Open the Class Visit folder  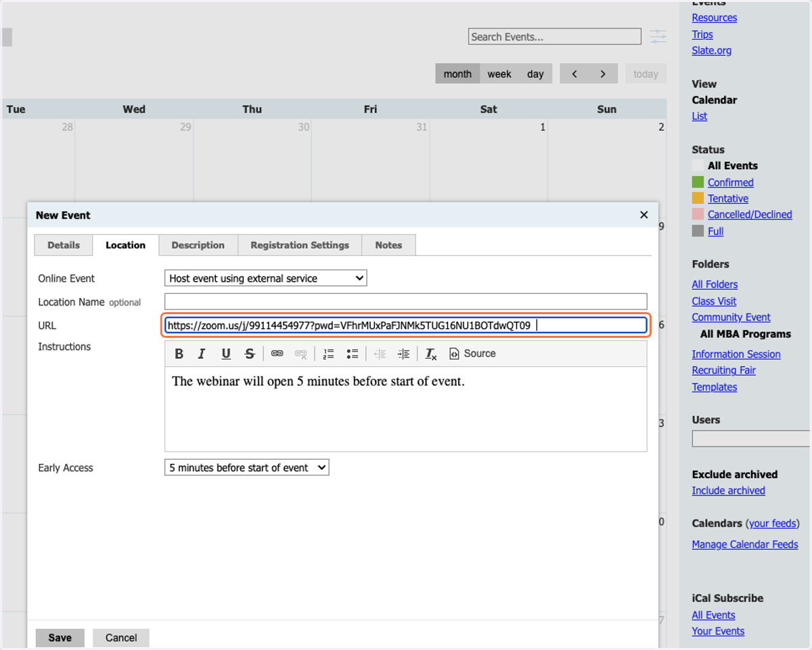(714, 301)
